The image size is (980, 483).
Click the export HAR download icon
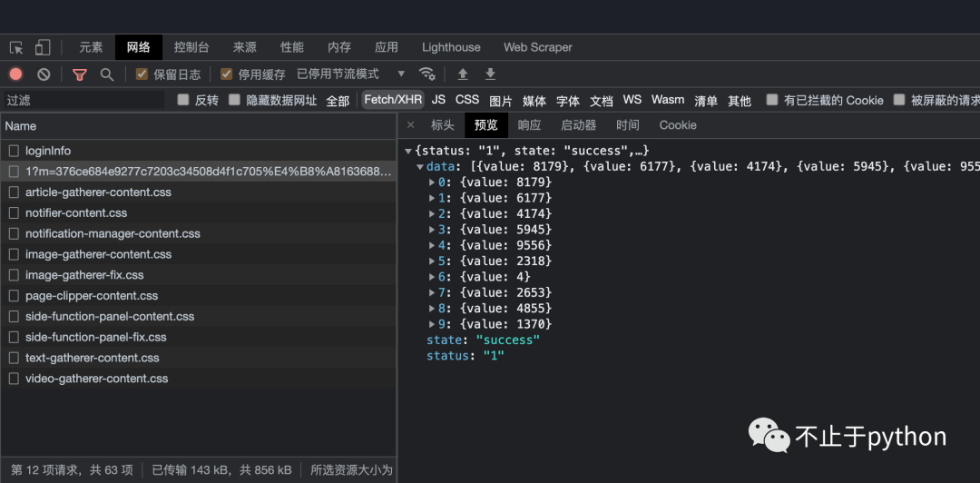click(490, 74)
